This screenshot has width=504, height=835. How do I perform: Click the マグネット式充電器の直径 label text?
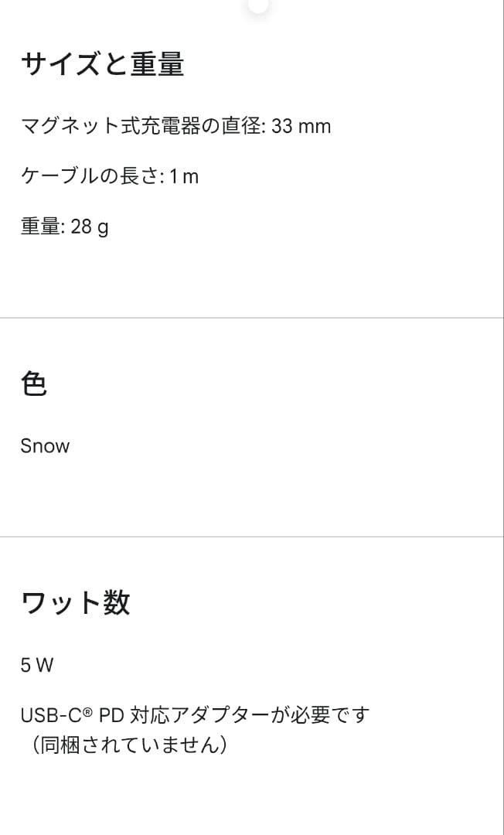tap(142, 126)
